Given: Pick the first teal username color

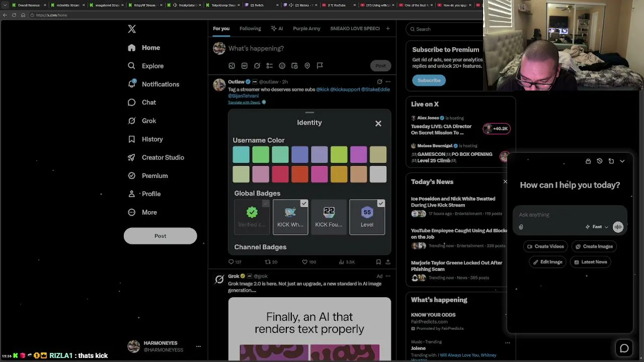Looking at the screenshot, I should click(241, 155).
